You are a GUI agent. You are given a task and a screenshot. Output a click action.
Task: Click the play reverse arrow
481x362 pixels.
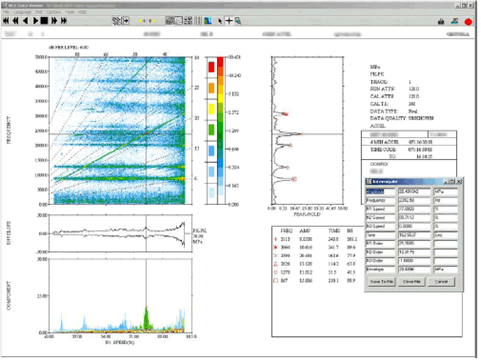point(25,21)
